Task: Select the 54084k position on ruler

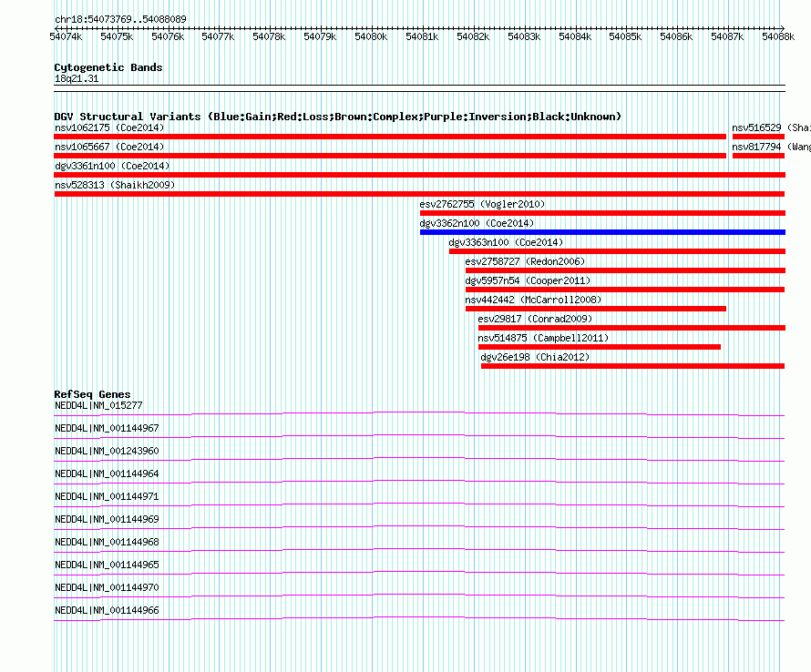Action: pos(575,36)
